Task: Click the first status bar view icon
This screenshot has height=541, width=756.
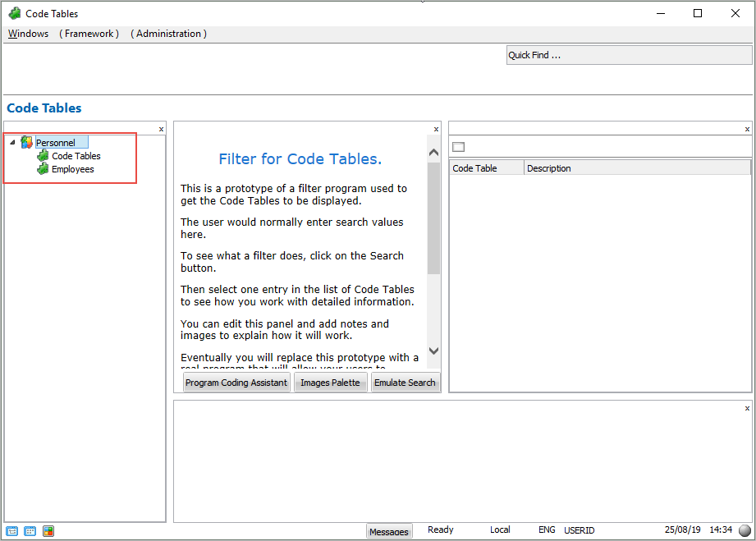Action: 12,531
